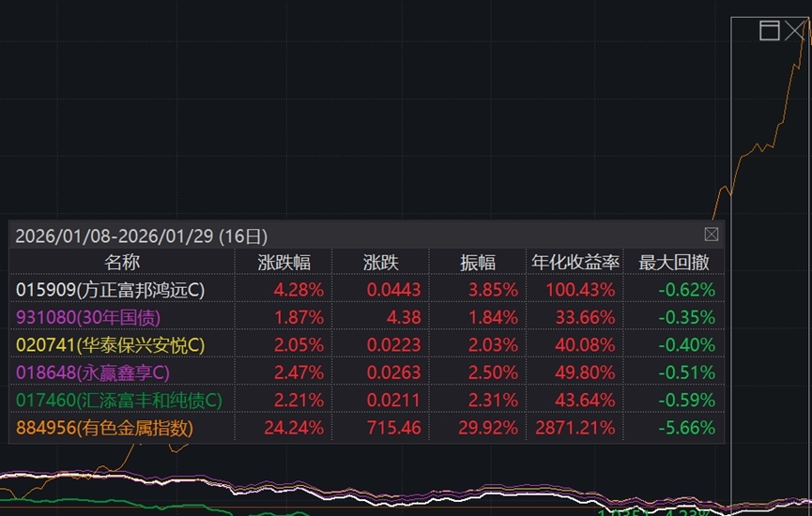Image resolution: width=812 pixels, height=516 pixels.
Task: Click 40.08% annualized return cell
Action: [x=585, y=344]
